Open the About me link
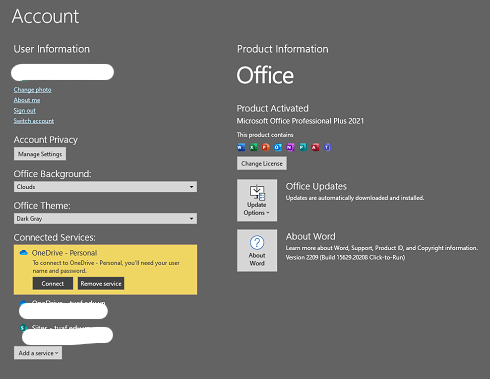Screen dimensions: 490x379 [27, 100]
